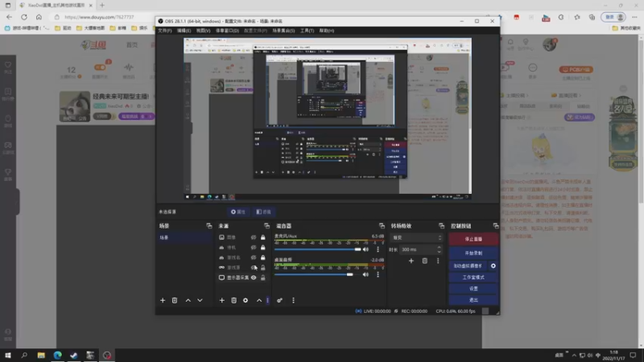Open OBS 设置 settings button
This screenshot has height=362, width=644.
click(473, 289)
